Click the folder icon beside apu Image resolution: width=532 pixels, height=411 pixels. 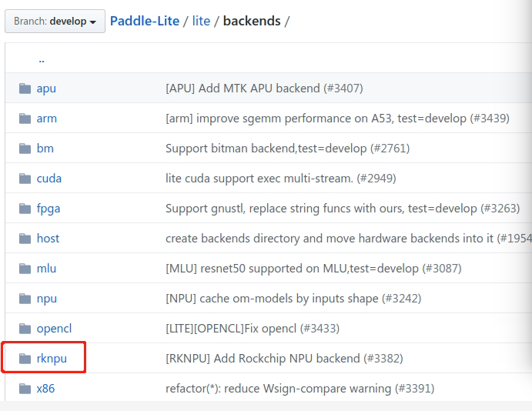coord(25,89)
